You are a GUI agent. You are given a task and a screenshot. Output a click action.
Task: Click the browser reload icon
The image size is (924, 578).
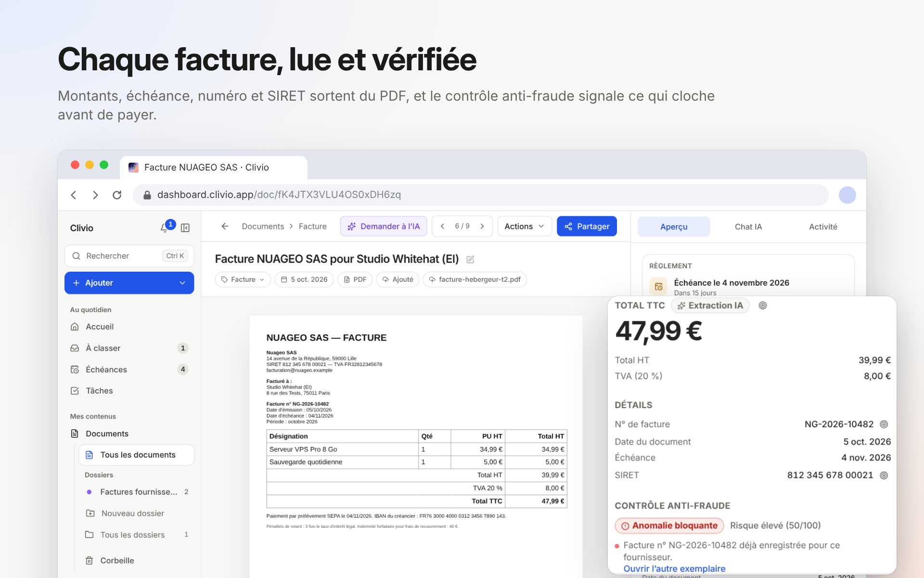[117, 195]
